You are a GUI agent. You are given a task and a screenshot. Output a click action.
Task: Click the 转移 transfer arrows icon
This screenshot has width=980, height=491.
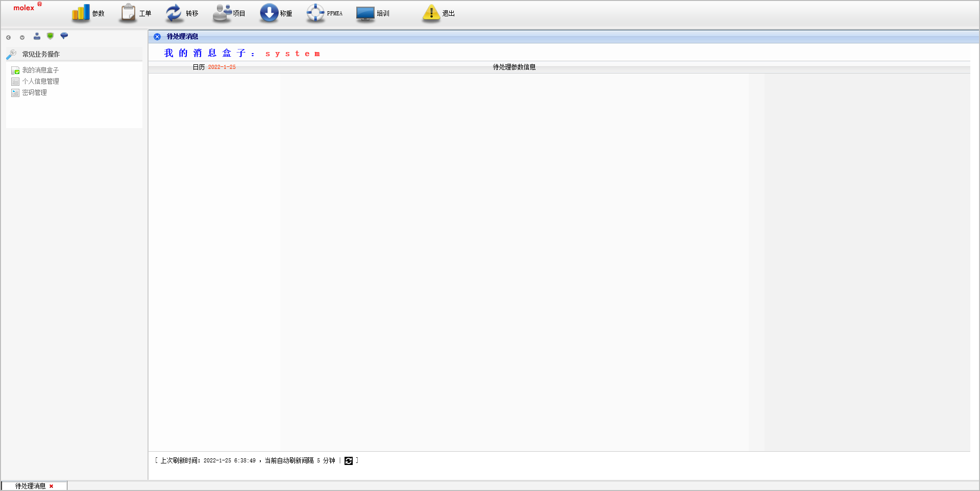174,13
